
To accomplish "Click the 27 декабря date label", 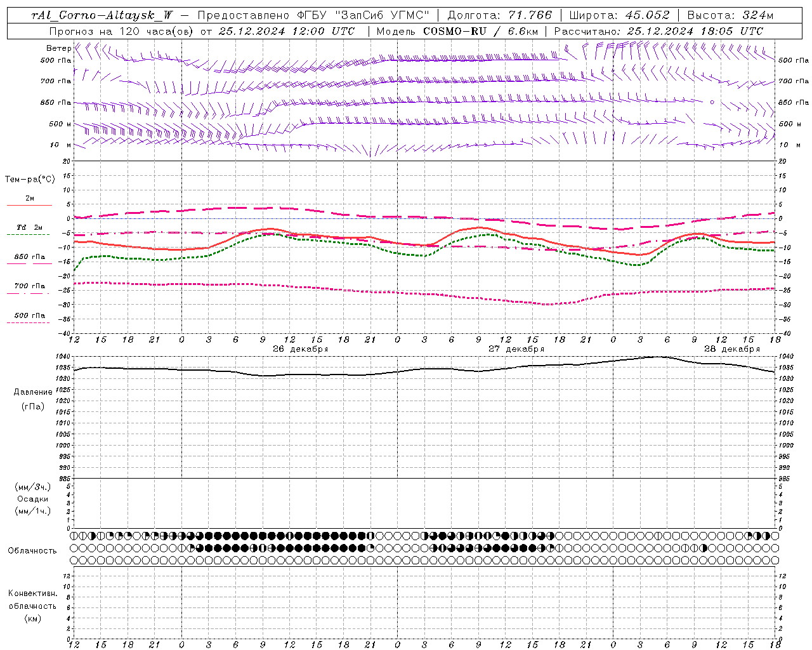I will (x=516, y=349).
